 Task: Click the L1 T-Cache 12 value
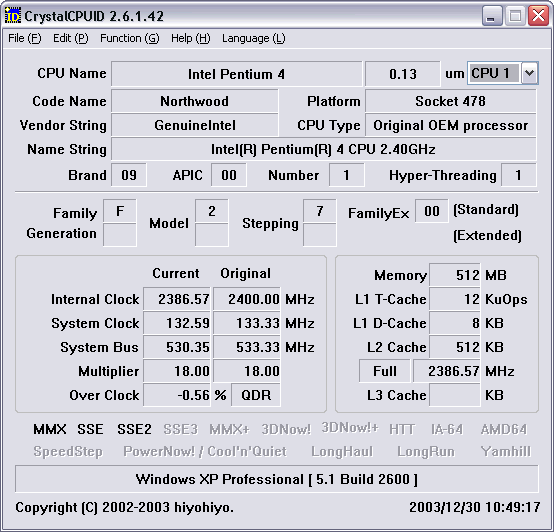pos(455,299)
